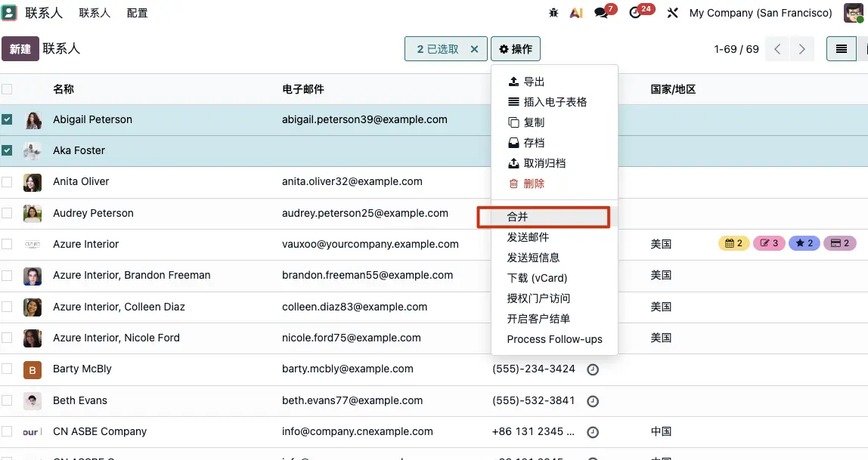This screenshot has width=868, height=460.
Task: Switch to list view via top-right view icon
Action: click(841, 48)
